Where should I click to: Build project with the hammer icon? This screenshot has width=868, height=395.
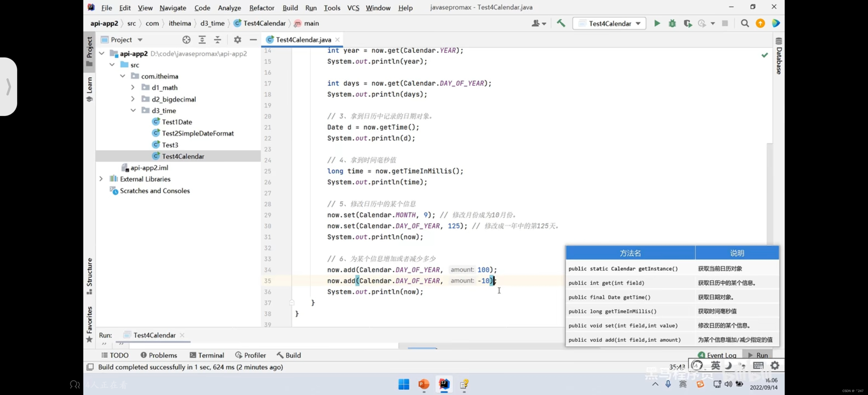(561, 23)
